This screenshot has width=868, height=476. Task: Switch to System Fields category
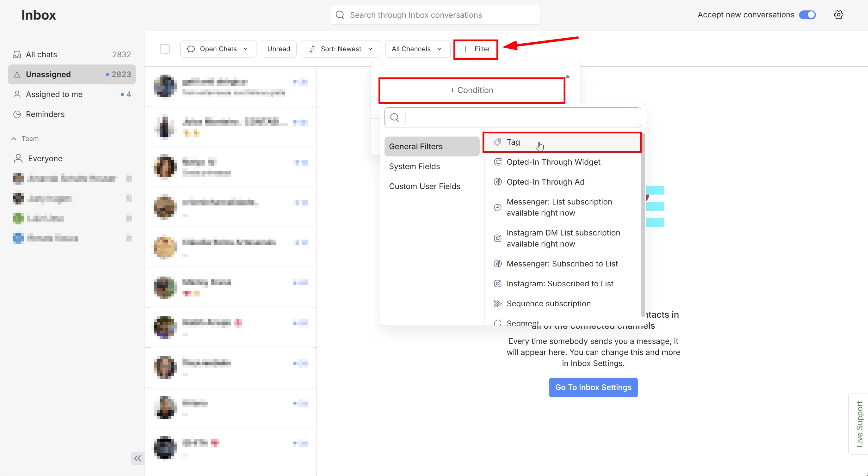[414, 167]
